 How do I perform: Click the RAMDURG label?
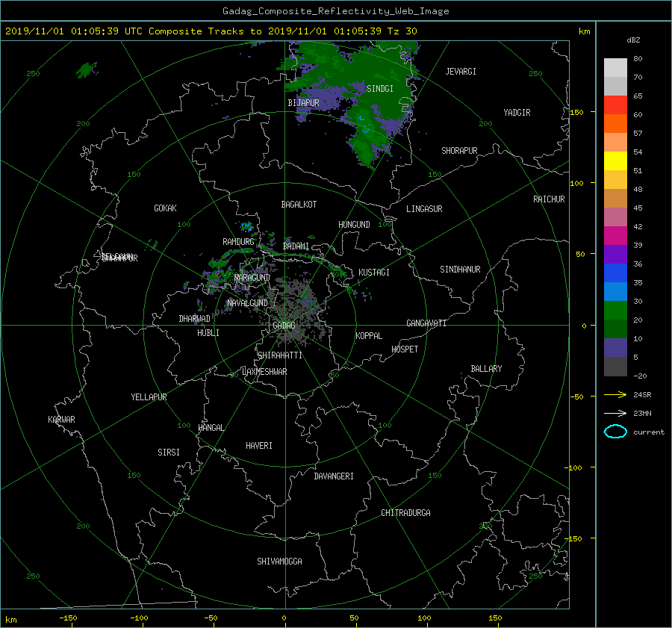(238, 242)
